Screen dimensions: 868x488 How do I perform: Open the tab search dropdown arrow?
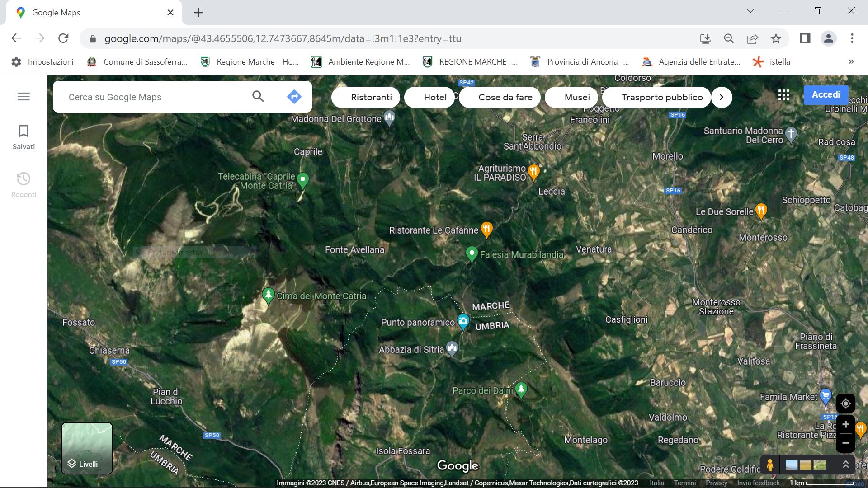click(750, 11)
